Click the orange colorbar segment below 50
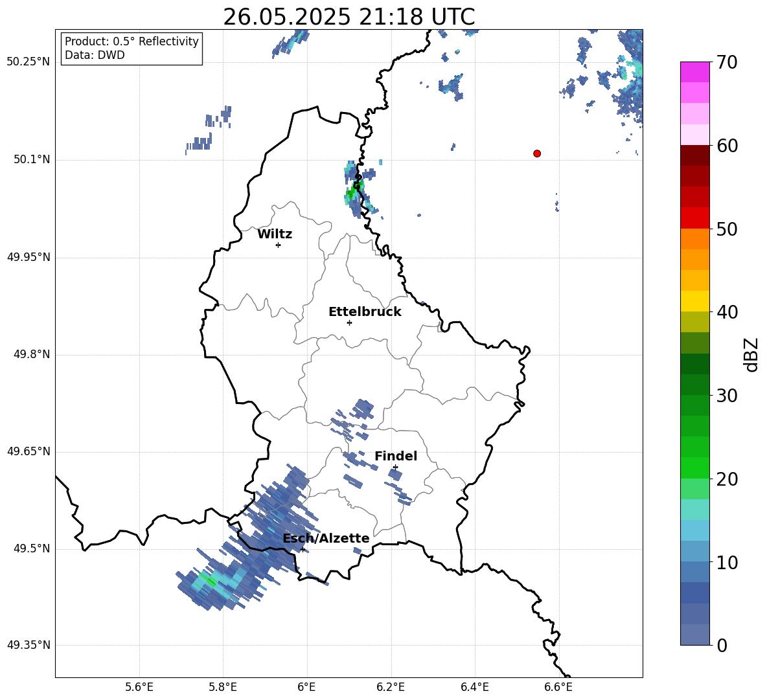This screenshot has width=767, height=700. [695, 239]
